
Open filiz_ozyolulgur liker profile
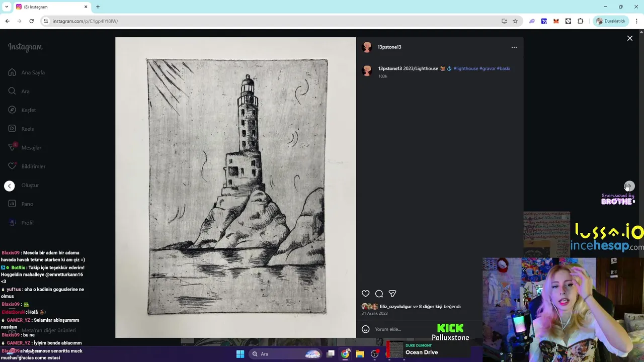pyautogui.click(x=395, y=307)
